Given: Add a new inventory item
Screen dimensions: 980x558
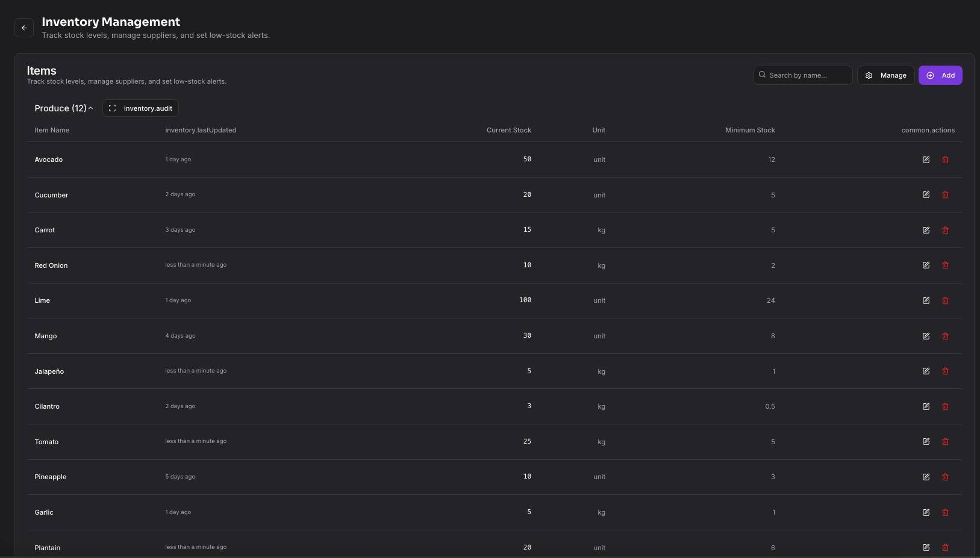Looking at the screenshot, I should click(940, 75).
